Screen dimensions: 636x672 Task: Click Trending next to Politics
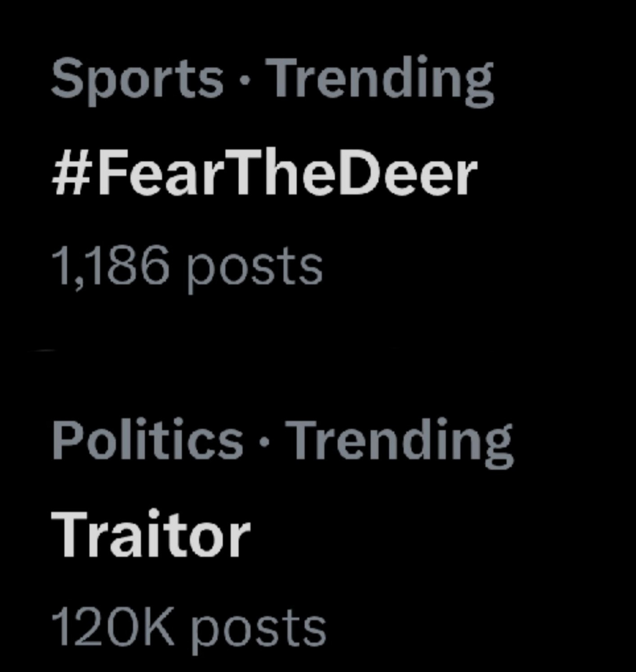click(x=400, y=440)
